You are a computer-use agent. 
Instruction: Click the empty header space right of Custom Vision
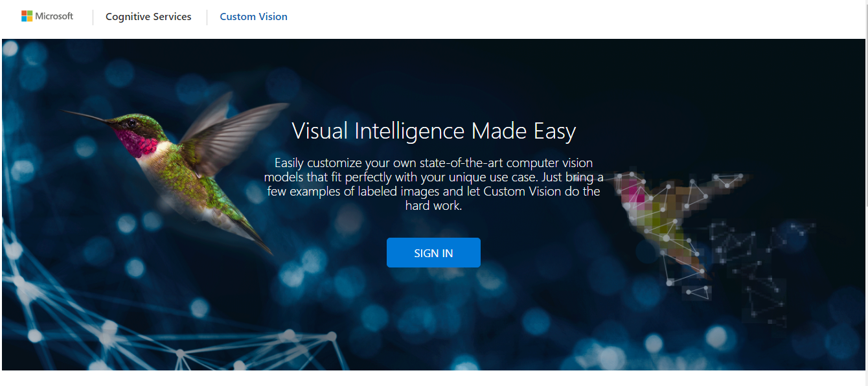551,17
